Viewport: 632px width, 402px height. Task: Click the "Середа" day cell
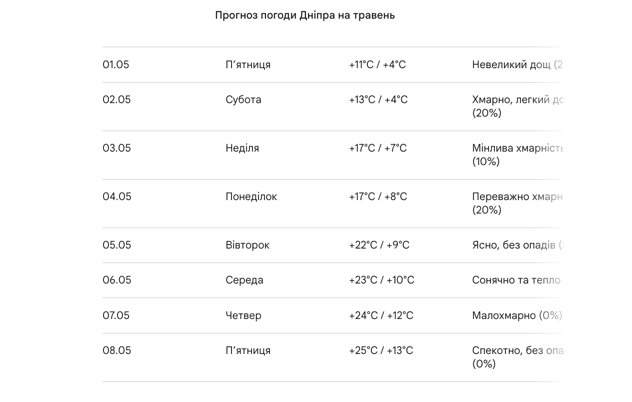click(x=244, y=281)
